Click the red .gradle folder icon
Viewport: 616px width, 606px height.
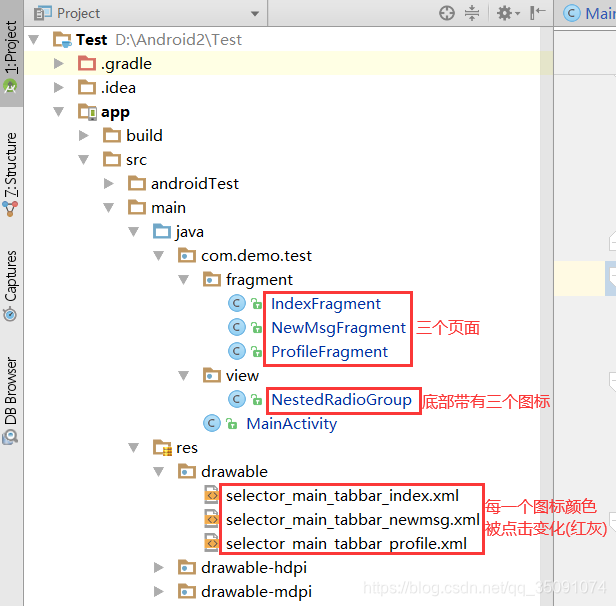(x=87, y=64)
